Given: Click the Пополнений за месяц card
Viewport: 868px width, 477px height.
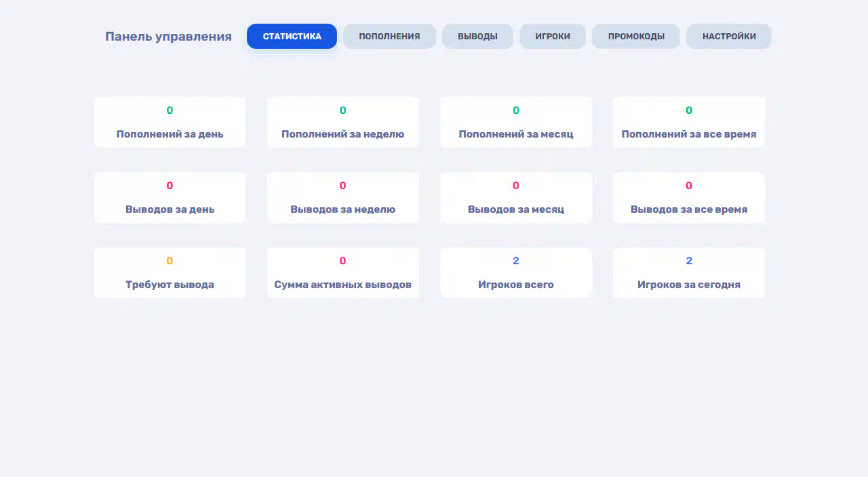Looking at the screenshot, I should (516, 123).
